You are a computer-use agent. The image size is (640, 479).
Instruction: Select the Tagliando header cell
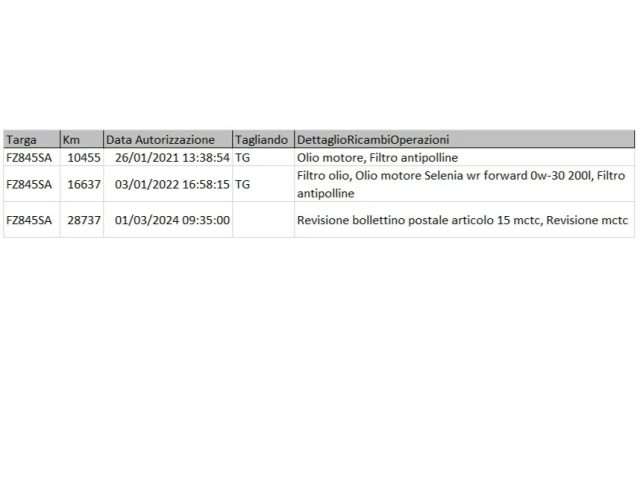[x=263, y=140]
